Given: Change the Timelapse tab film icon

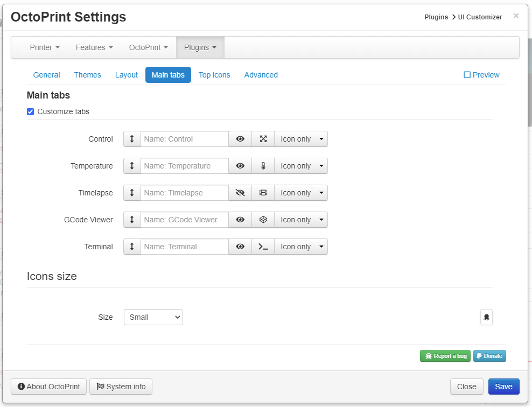Looking at the screenshot, I should point(263,193).
